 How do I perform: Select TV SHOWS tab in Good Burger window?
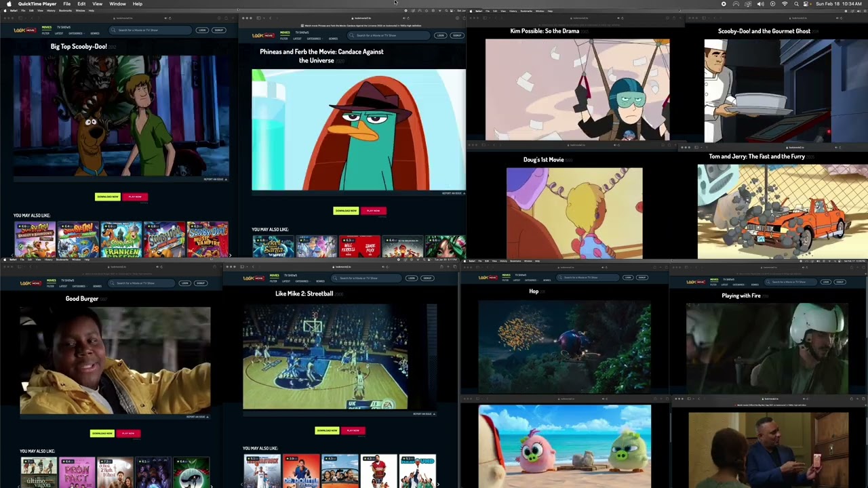click(67, 280)
